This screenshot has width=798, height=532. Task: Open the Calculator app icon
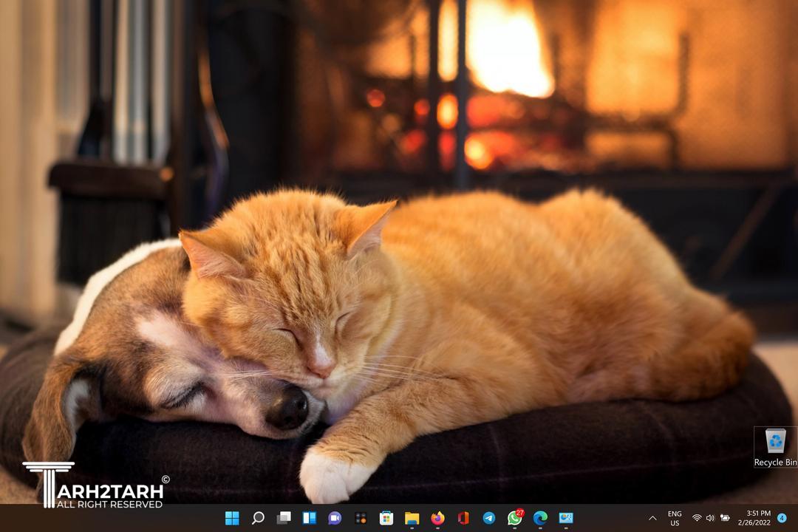[361, 518]
